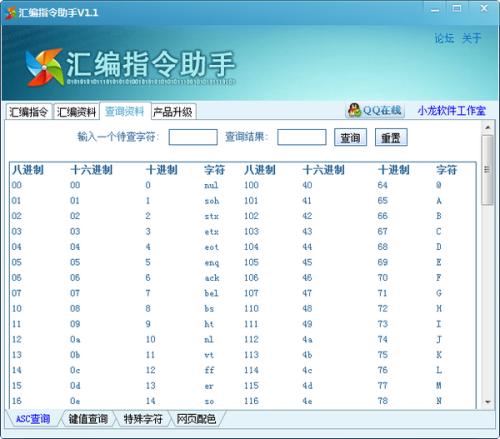Click the second 十六进制 column header
This screenshot has height=439, width=500.
pos(323,170)
